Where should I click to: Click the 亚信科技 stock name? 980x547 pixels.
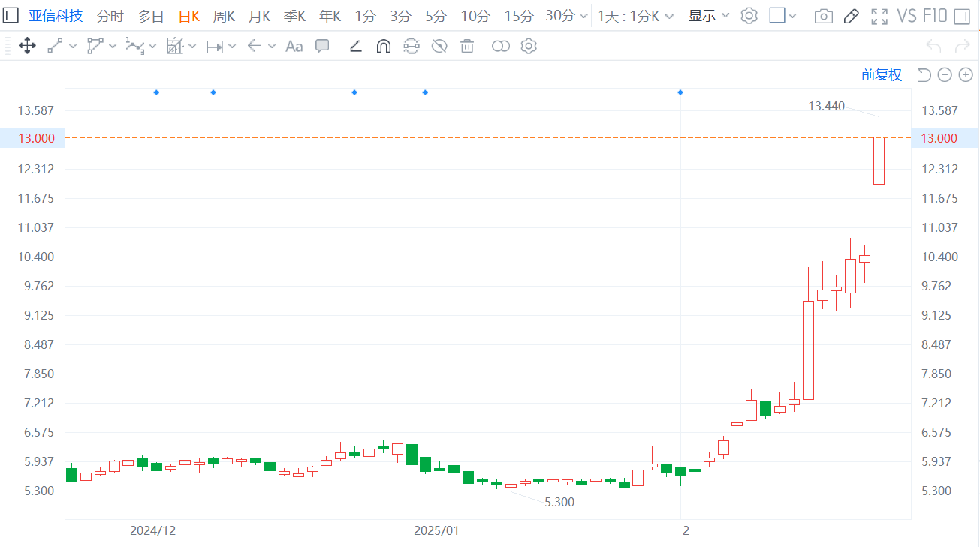click(x=56, y=15)
